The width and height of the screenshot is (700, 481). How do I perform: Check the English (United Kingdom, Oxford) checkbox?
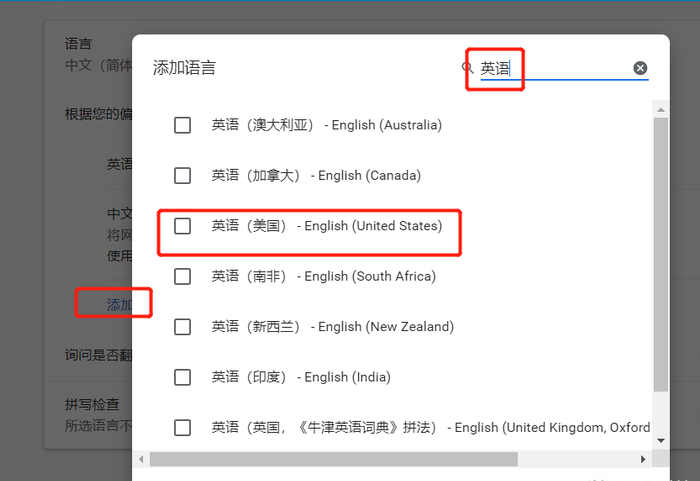182,428
